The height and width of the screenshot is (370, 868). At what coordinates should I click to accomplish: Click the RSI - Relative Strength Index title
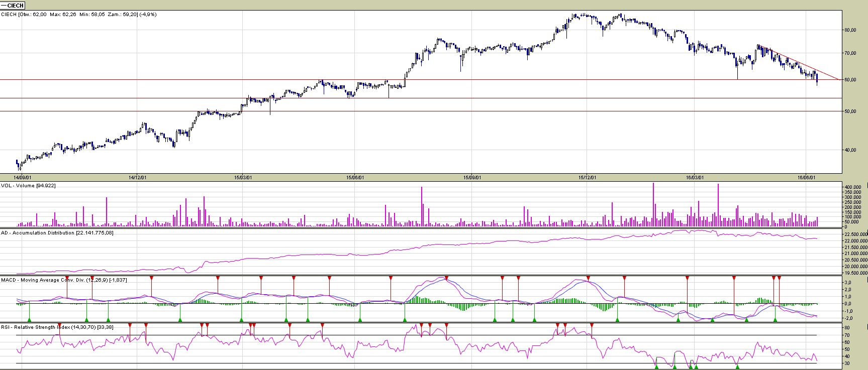57,327
